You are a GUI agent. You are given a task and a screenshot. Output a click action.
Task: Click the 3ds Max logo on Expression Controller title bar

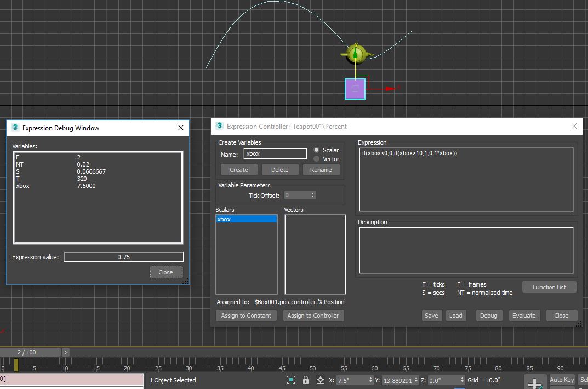coord(219,126)
